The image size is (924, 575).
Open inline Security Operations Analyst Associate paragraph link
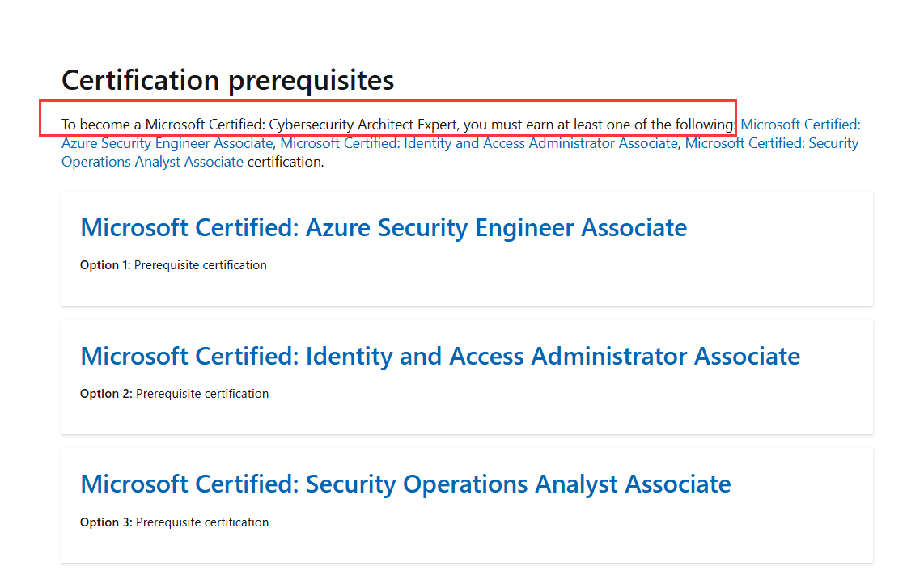click(152, 162)
